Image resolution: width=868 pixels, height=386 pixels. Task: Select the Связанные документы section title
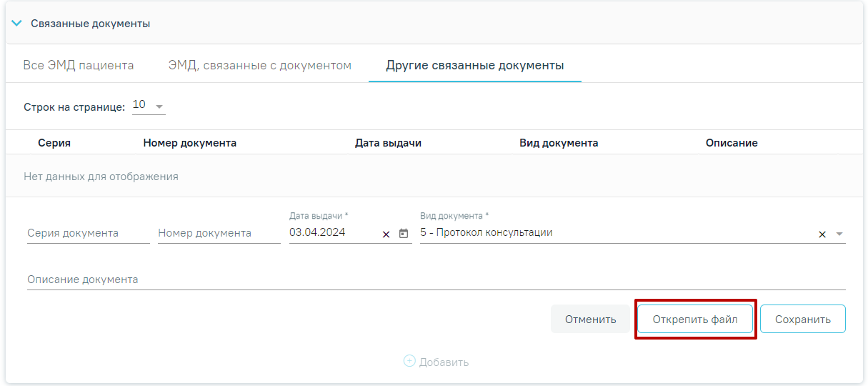click(90, 24)
